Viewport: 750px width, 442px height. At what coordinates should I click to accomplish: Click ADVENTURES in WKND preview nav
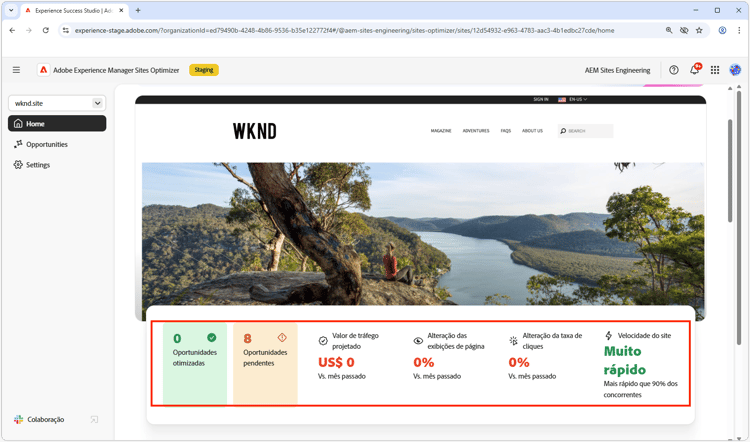pos(476,131)
